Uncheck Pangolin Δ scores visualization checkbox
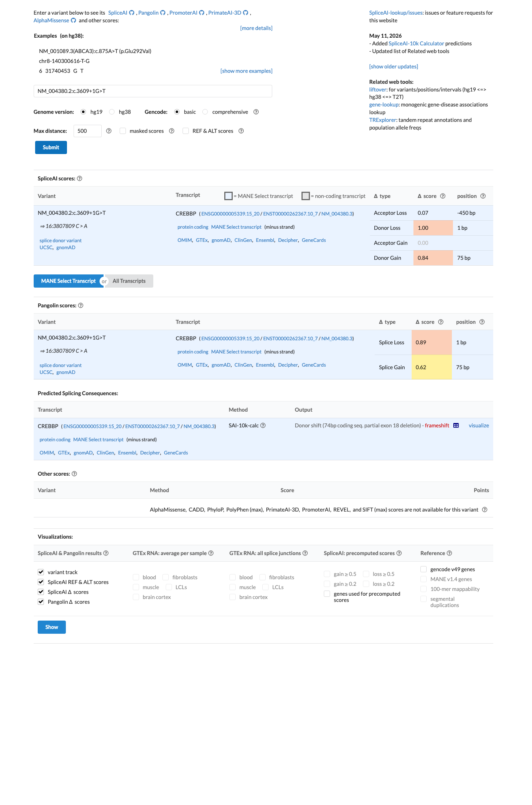Viewport: 532px width, 805px height. pos(41,602)
